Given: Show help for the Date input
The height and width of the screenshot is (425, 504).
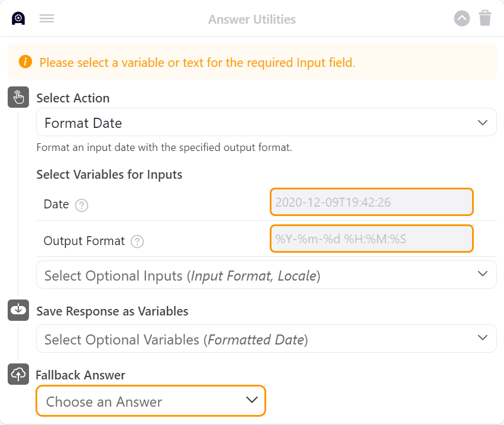Looking at the screenshot, I should pos(82,205).
